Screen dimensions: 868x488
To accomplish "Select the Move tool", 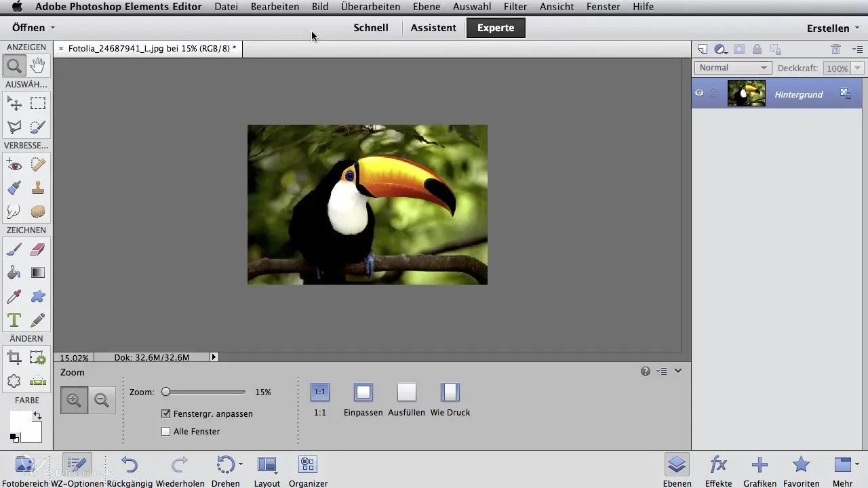I will coord(14,104).
